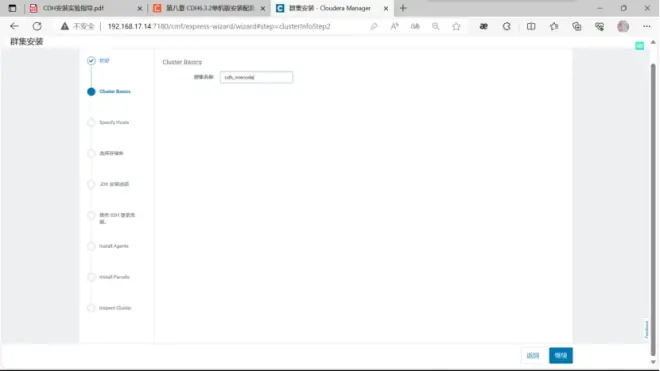Select the Cluster Basics step
This screenshot has height=371, width=660.
click(115, 91)
